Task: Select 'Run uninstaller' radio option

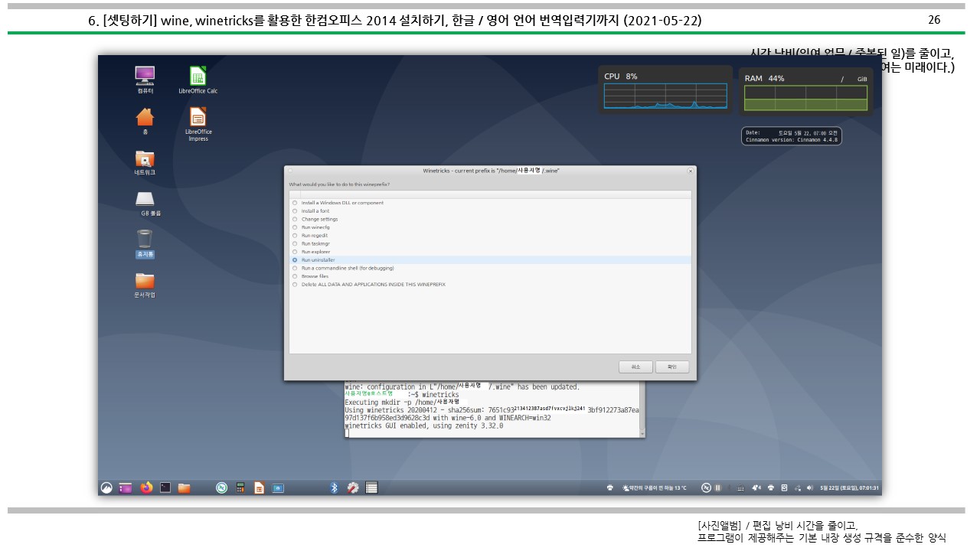Action: pos(295,260)
